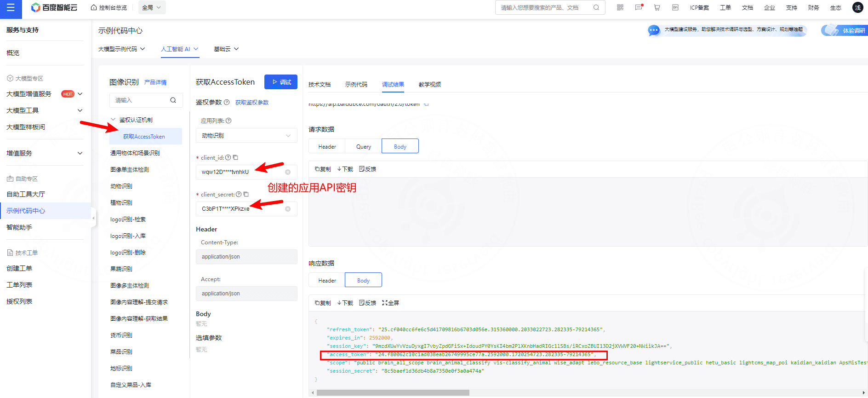
Task: Clear the client_id field with its clear icon
Action: click(x=288, y=172)
